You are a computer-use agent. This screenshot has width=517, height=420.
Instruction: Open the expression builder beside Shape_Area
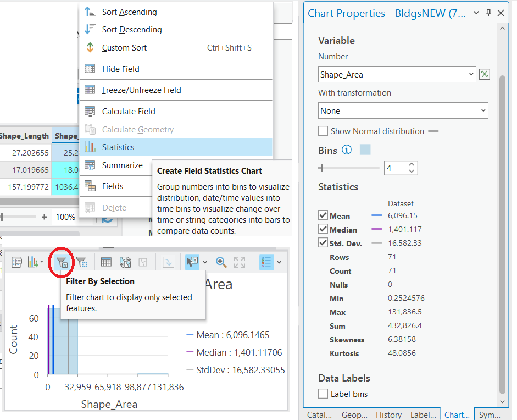484,74
